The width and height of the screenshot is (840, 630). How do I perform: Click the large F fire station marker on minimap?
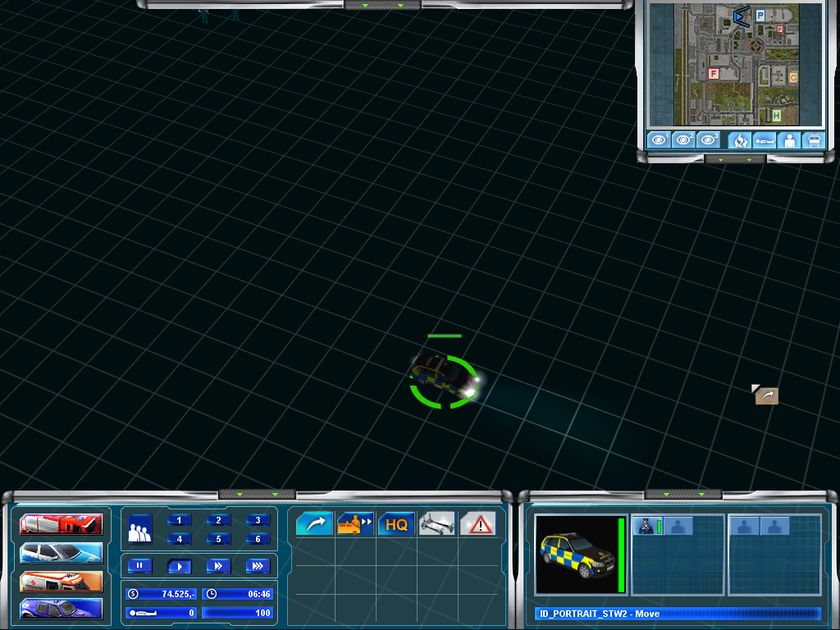coord(713,74)
